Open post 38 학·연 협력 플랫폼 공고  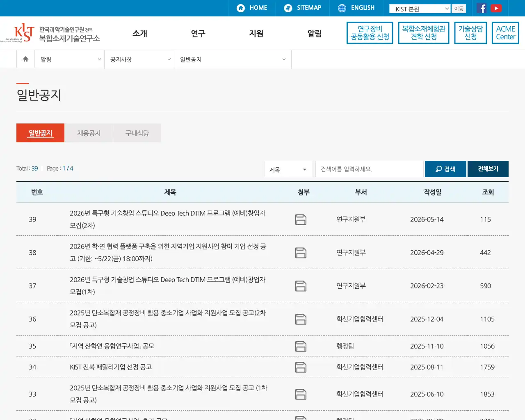click(x=168, y=253)
